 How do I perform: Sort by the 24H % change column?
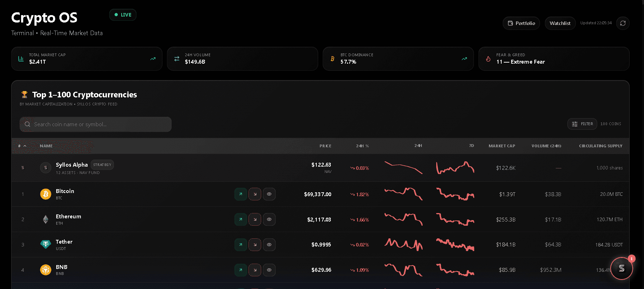click(x=362, y=146)
